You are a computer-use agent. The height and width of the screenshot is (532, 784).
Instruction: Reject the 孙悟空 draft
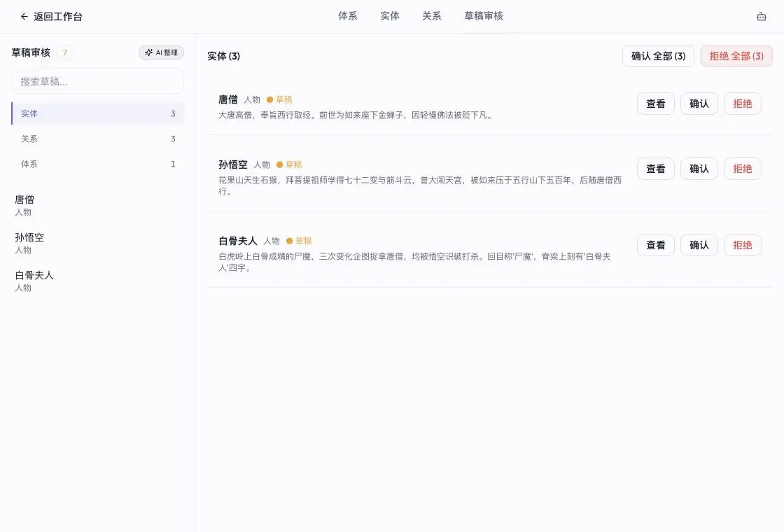[743, 169]
